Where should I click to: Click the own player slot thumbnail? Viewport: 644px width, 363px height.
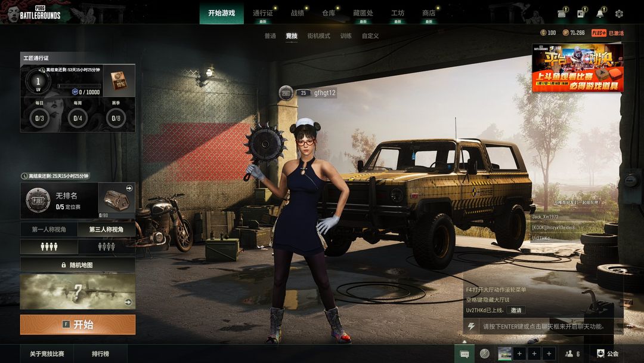click(504, 353)
